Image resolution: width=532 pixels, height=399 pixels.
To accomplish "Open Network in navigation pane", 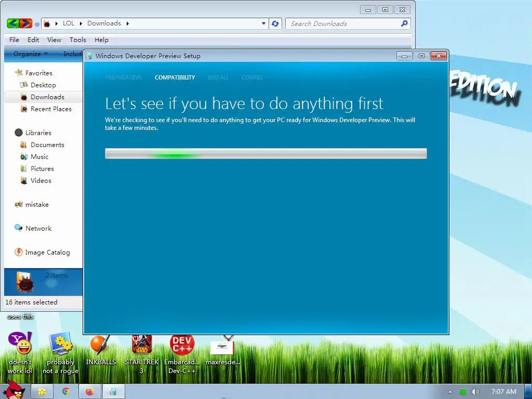I will coord(38,229).
